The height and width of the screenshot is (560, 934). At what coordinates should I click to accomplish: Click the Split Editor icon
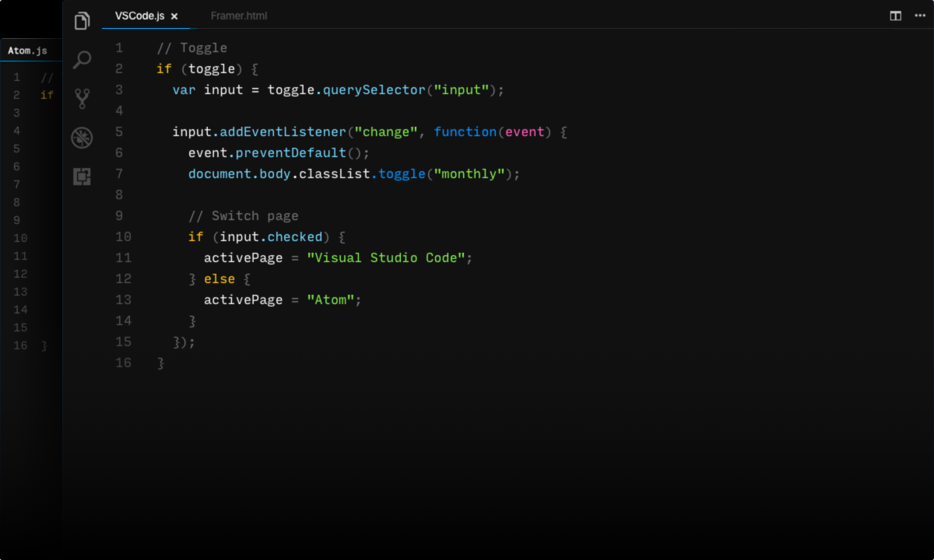pyautogui.click(x=896, y=16)
